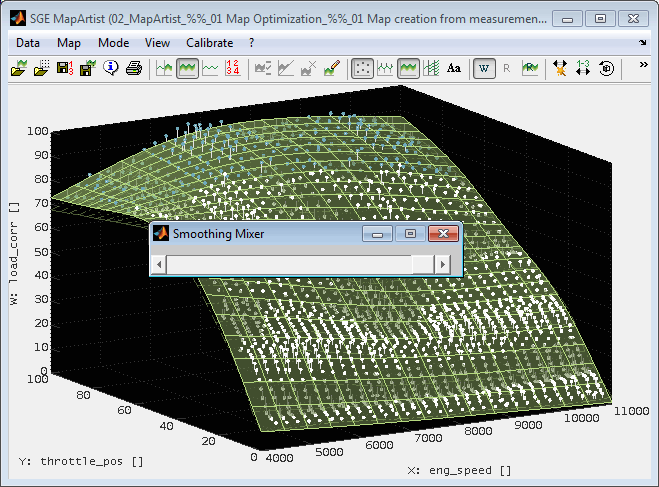The image size is (659, 487).
Task: Click the numeric table 1234 view icon
Action: [x=233, y=68]
